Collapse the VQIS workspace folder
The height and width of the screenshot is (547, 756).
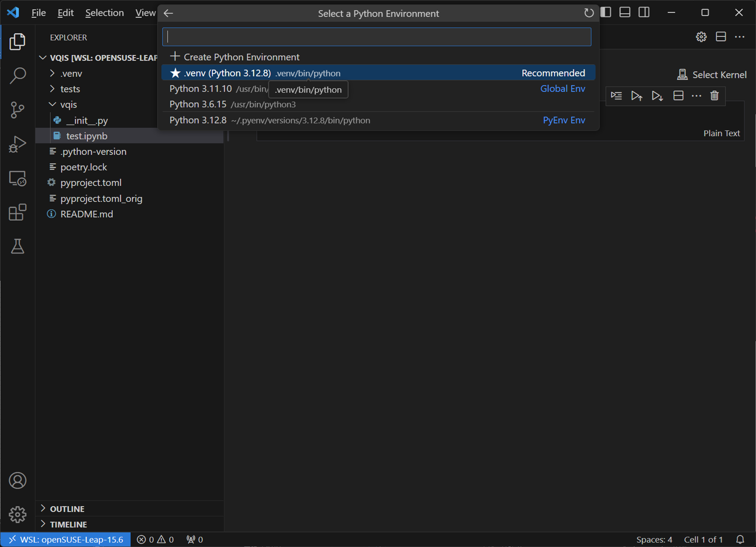click(x=43, y=58)
